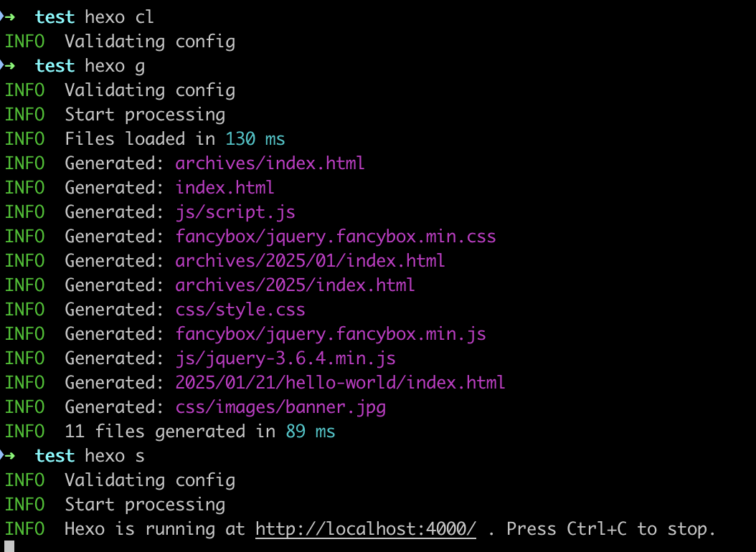Click the 'Press Ctrl+C to stop' text
This screenshot has width=756, height=552.
click(x=610, y=529)
